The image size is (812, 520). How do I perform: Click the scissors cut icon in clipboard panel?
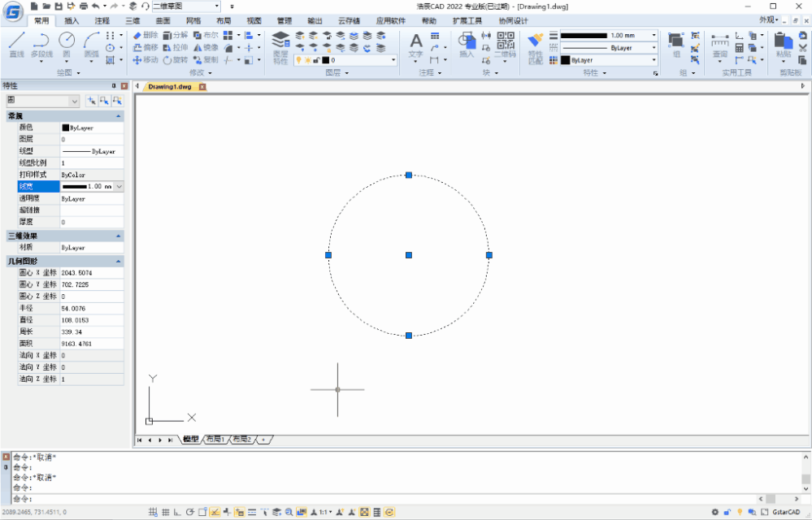(x=803, y=48)
